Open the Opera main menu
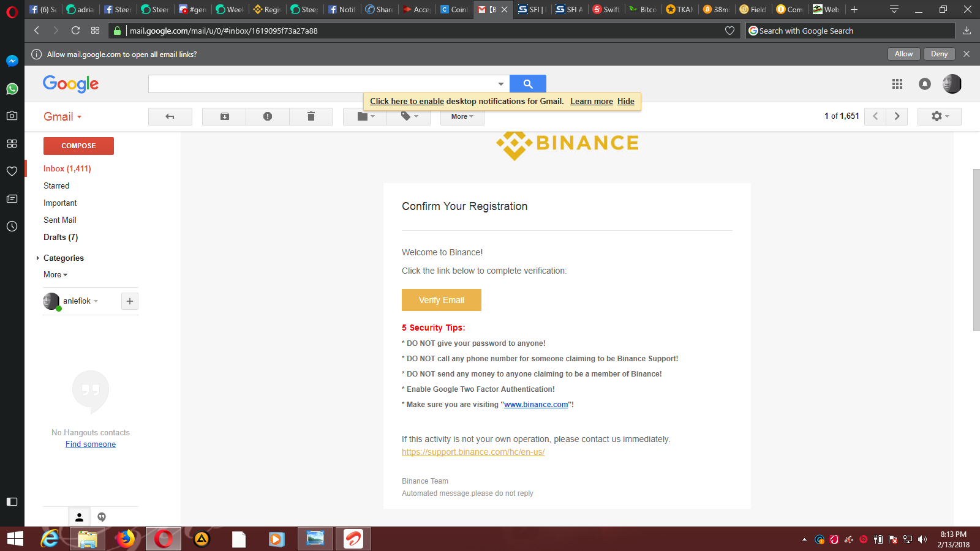The image size is (980, 551). tap(12, 11)
